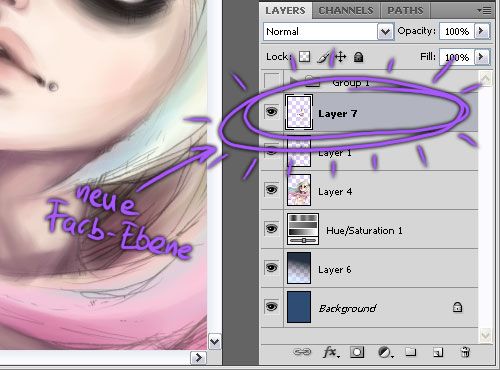The image size is (500, 370).
Task: Click the link layers icon
Action: click(x=302, y=352)
